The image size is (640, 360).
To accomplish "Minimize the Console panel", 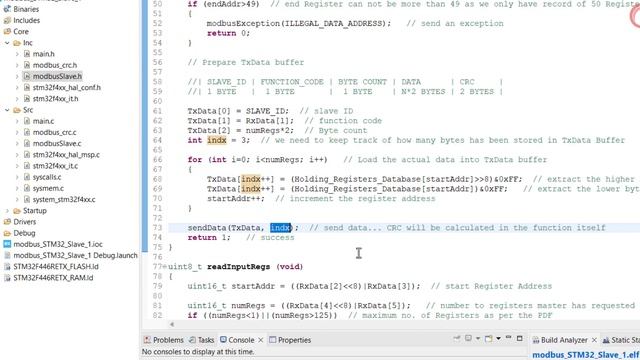I will [509, 338].
